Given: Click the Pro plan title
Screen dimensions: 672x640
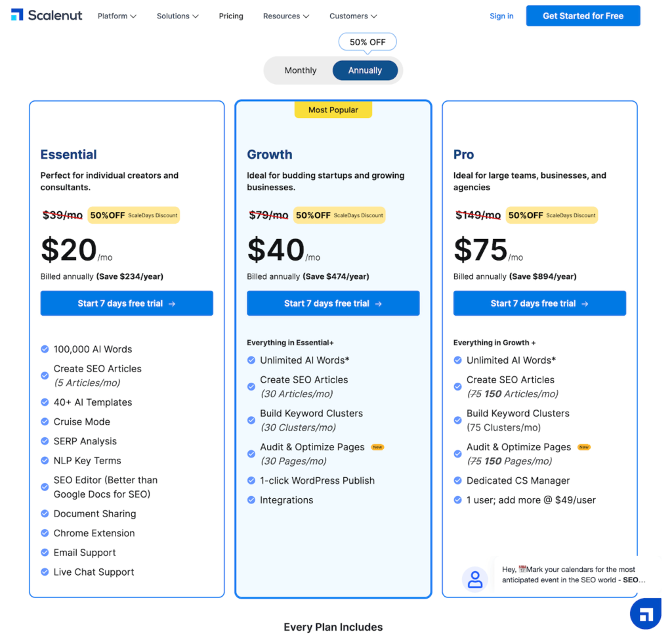Looking at the screenshot, I should tap(464, 154).
